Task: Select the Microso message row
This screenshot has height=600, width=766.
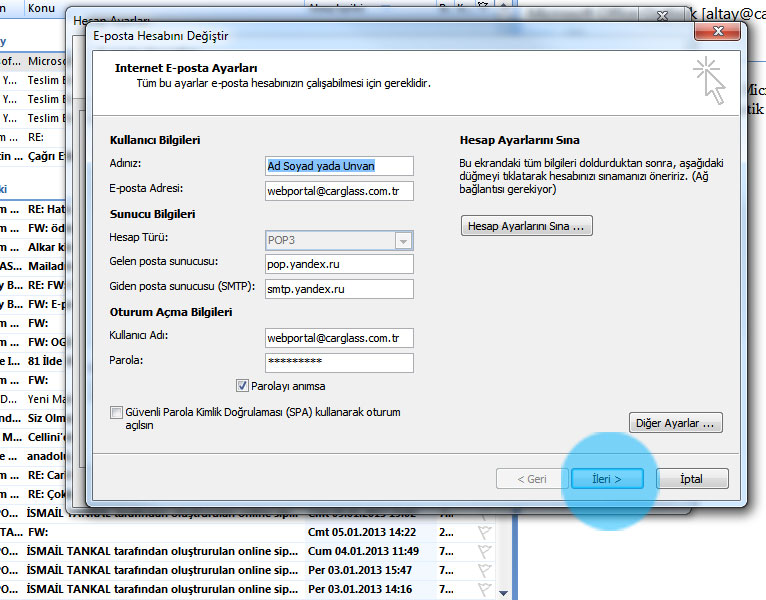Action: (x=33, y=61)
